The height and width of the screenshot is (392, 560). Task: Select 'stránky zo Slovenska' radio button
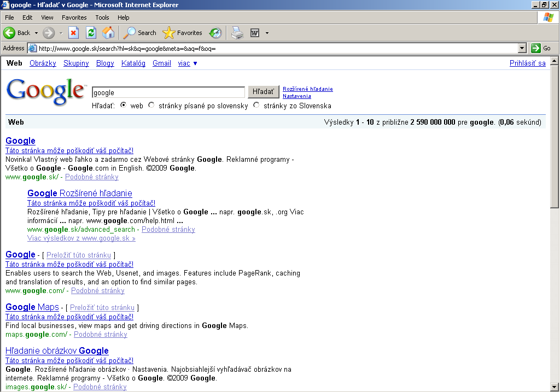click(256, 106)
